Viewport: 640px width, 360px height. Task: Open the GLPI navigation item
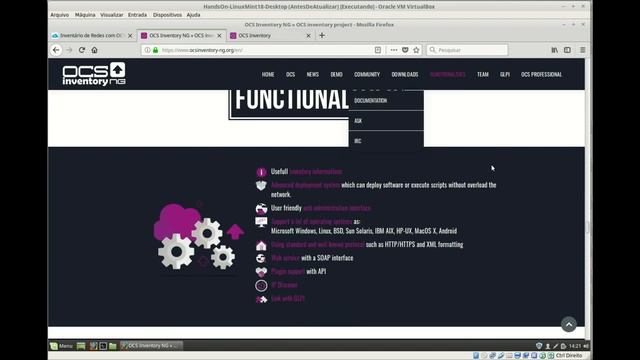pyautogui.click(x=505, y=74)
